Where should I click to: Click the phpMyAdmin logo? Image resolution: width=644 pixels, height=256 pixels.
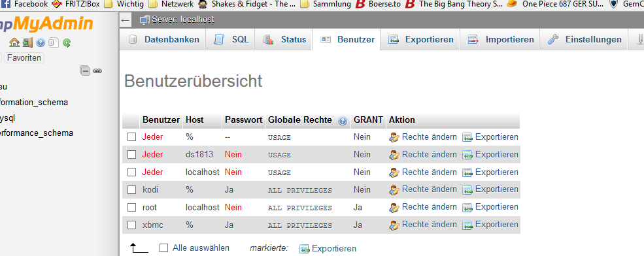pos(46,24)
